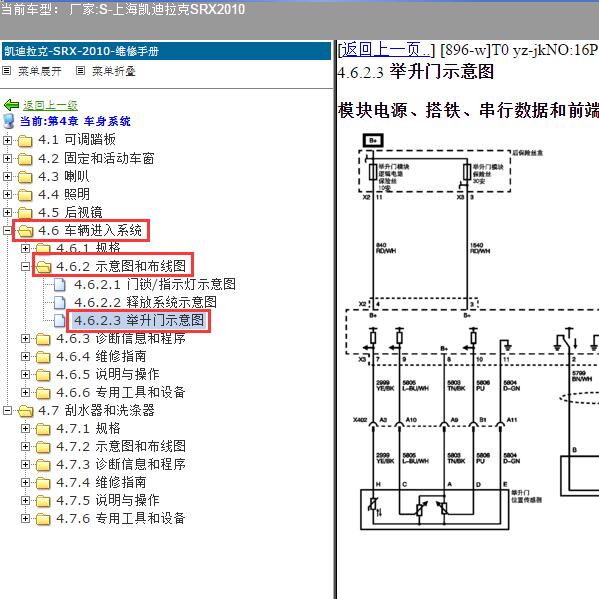Screen dimensions: 599x599
Task: Select 4.6.2.3 举升门示意图 item
Action: [139, 320]
